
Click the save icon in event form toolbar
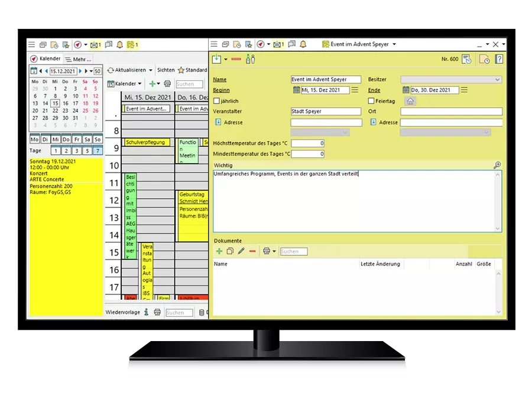click(217, 59)
